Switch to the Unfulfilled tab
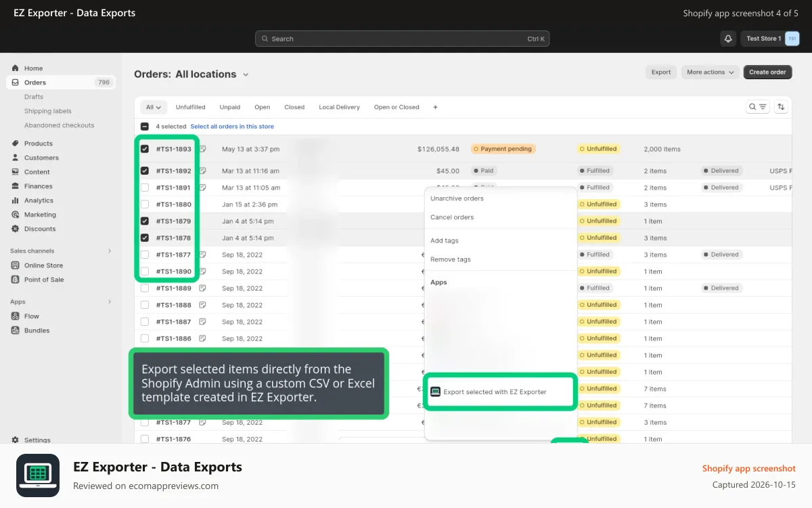Viewport: 812px width, 508px height. [190, 107]
